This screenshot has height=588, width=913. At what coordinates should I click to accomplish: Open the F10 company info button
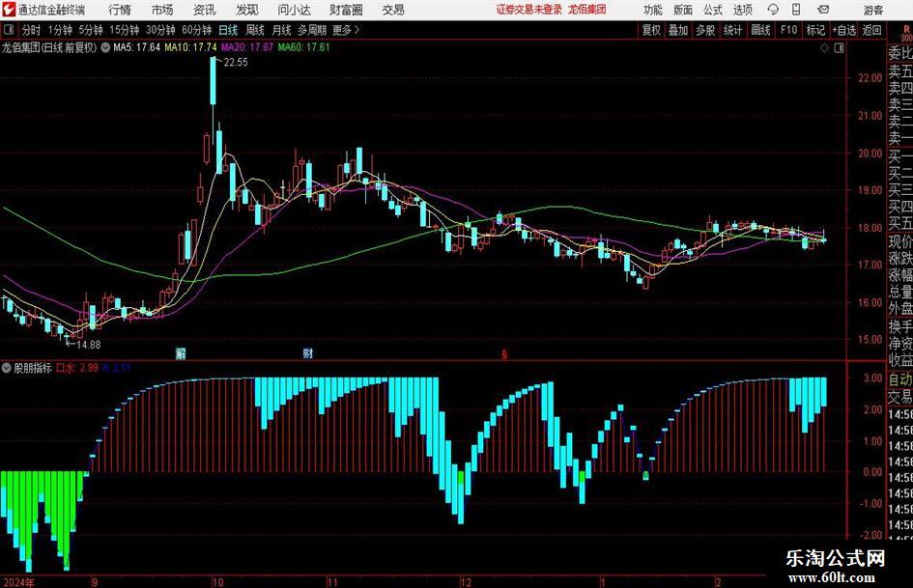coord(788,30)
